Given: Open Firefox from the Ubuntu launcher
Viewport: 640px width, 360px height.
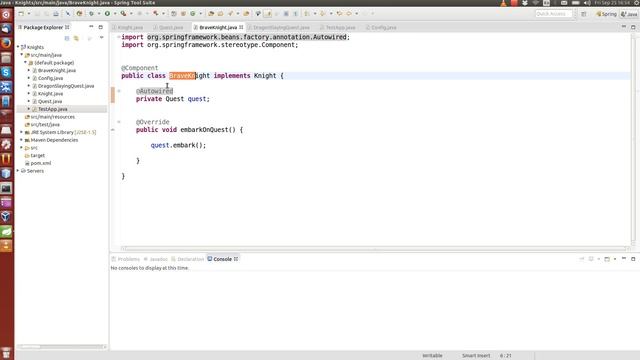Looking at the screenshot, I should [6, 43].
